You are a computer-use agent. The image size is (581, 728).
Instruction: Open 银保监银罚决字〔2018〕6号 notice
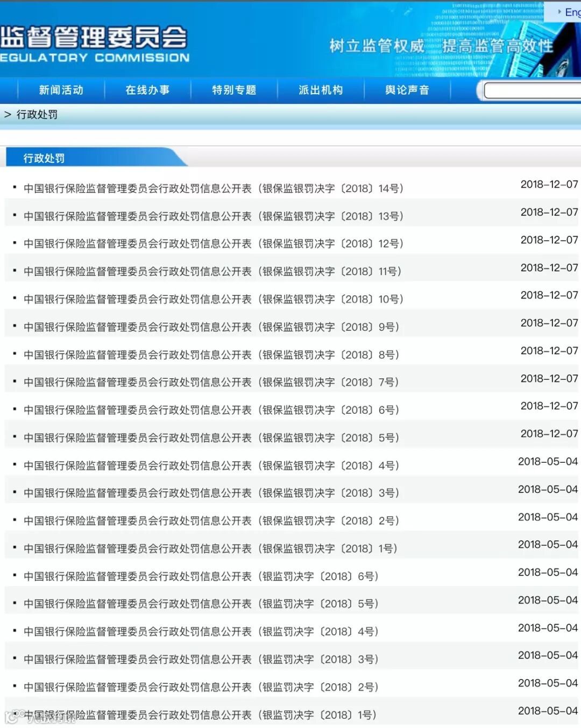click(211, 410)
